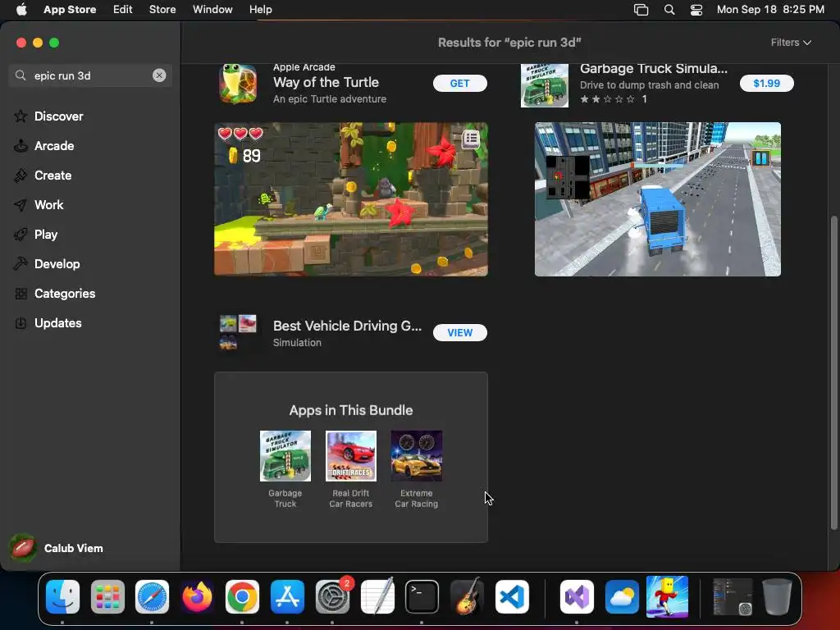Click into the 'epic run 3d' search field
840x630 pixels.
click(x=90, y=75)
